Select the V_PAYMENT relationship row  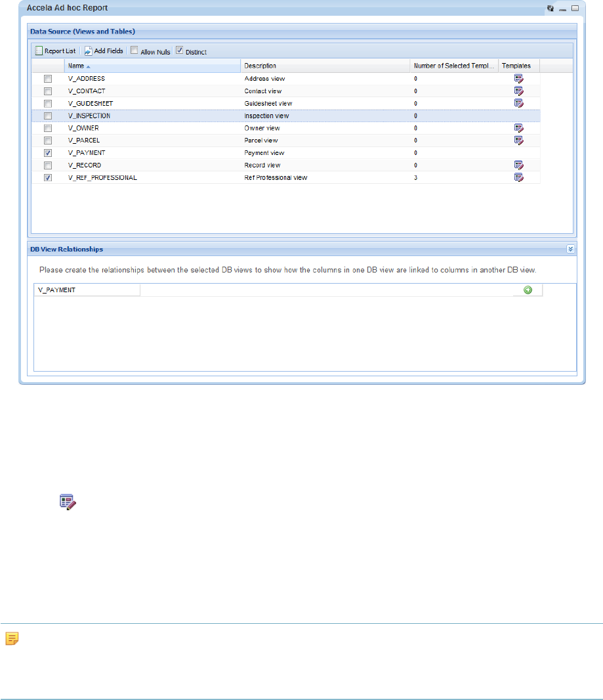(288, 290)
